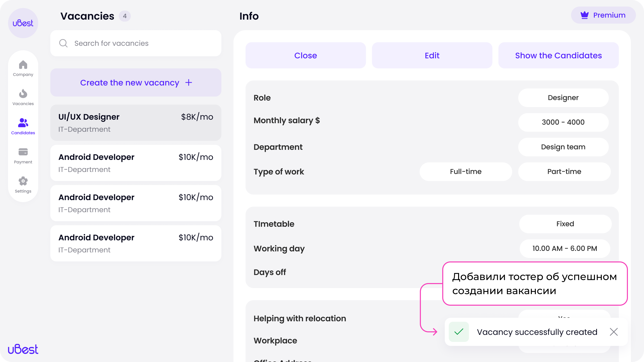Open the Company section in the sidebar
This screenshot has height=362, width=644.
click(23, 68)
